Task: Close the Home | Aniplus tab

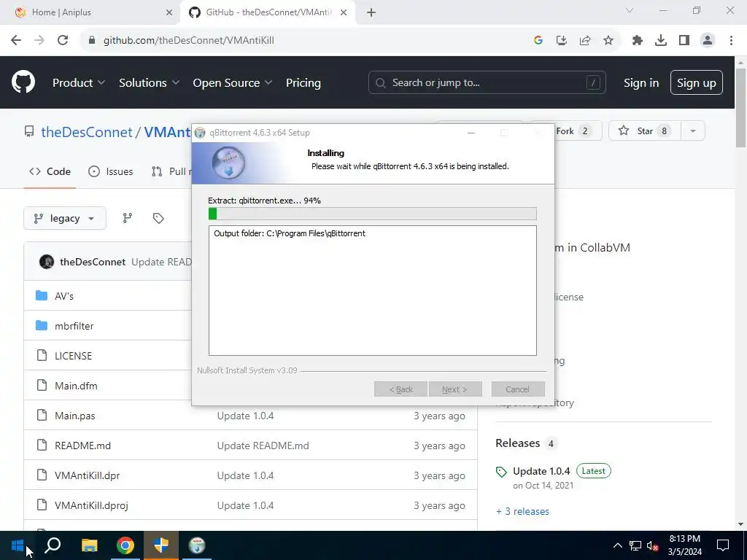Action: tap(169, 12)
